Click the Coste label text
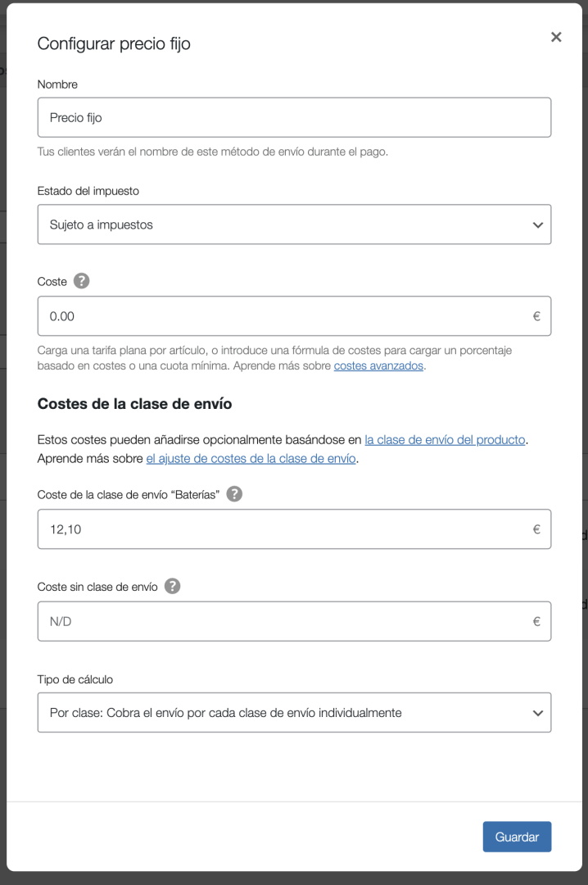The image size is (588, 885). coord(52,282)
